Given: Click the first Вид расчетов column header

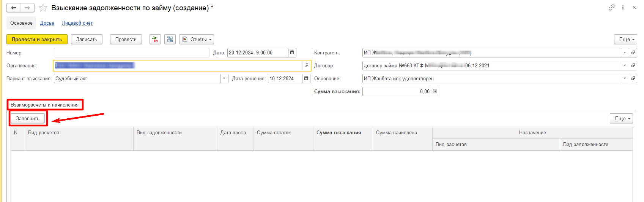Looking at the screenshot, I should [x=79, y=138].
